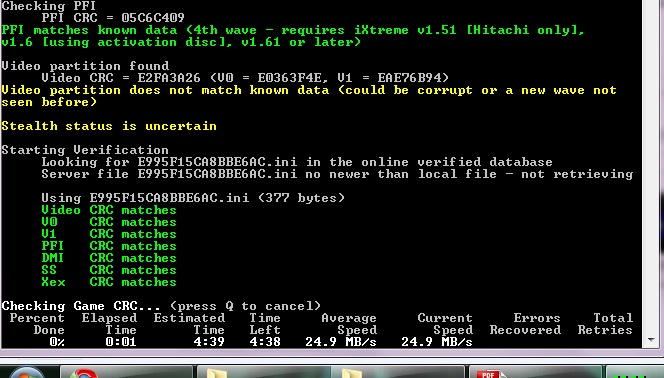Open the folder taskbar button beside the PDF
664x378 pixels.
[x=397, y=372]
